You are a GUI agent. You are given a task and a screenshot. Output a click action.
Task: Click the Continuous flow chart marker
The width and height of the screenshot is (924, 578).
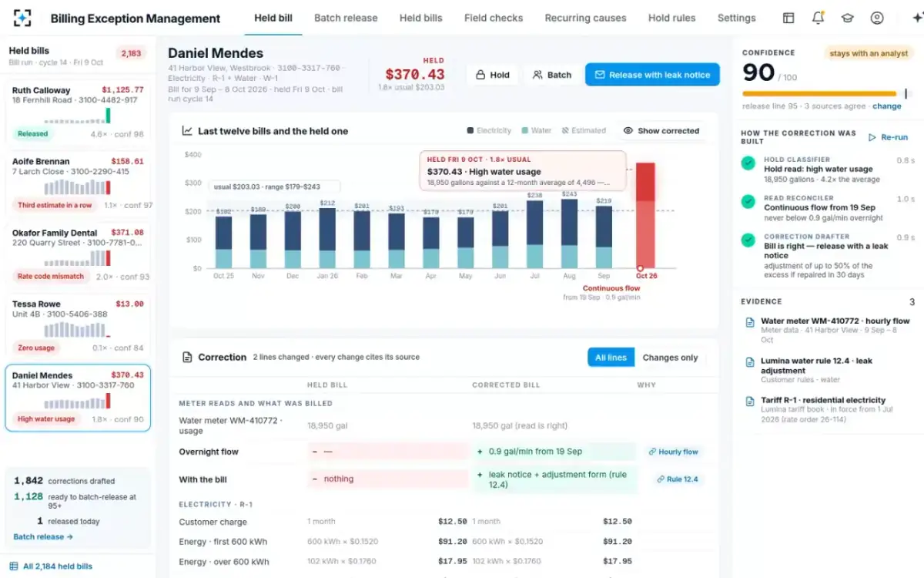point(641,268)
